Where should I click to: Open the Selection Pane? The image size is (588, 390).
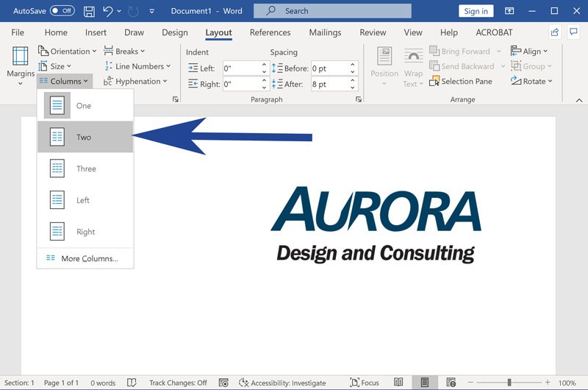pos(461,81)
